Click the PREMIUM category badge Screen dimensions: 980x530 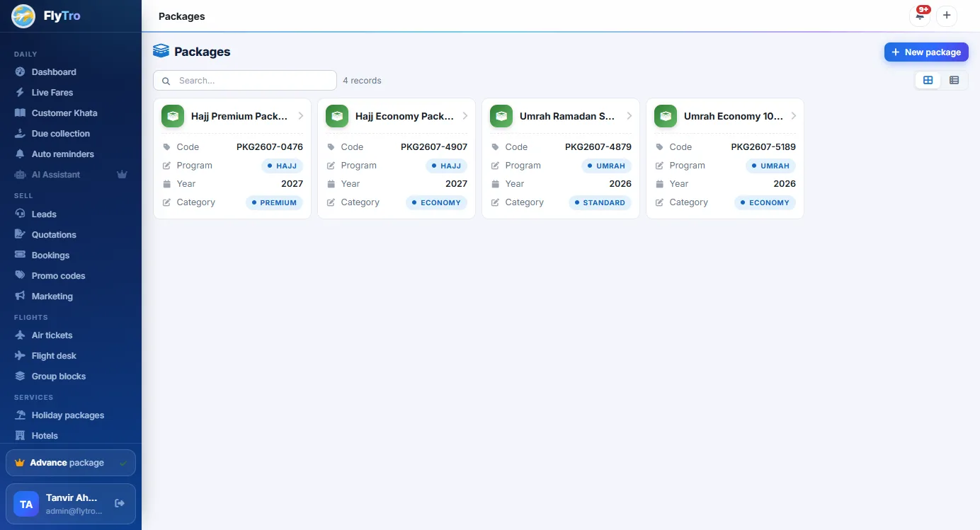[x=274, y=202]
